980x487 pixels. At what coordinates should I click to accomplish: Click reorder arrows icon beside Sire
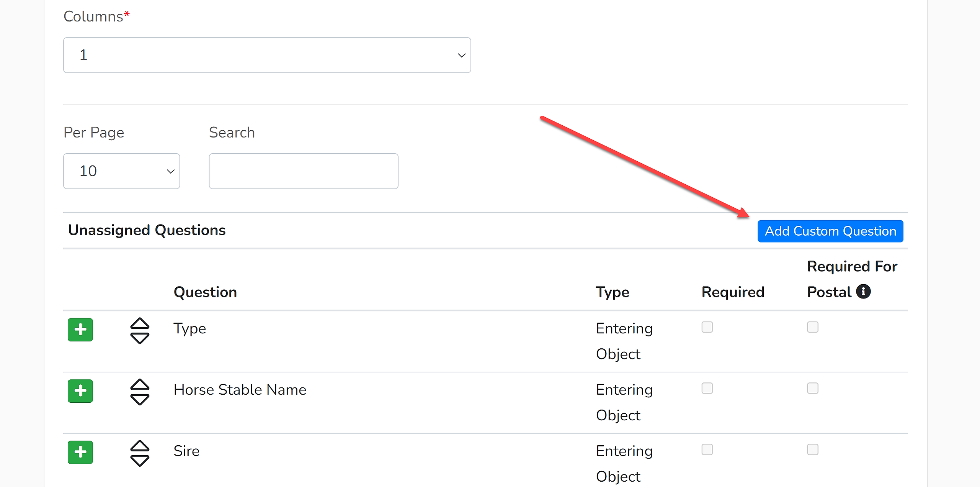[x=140, y=453]
